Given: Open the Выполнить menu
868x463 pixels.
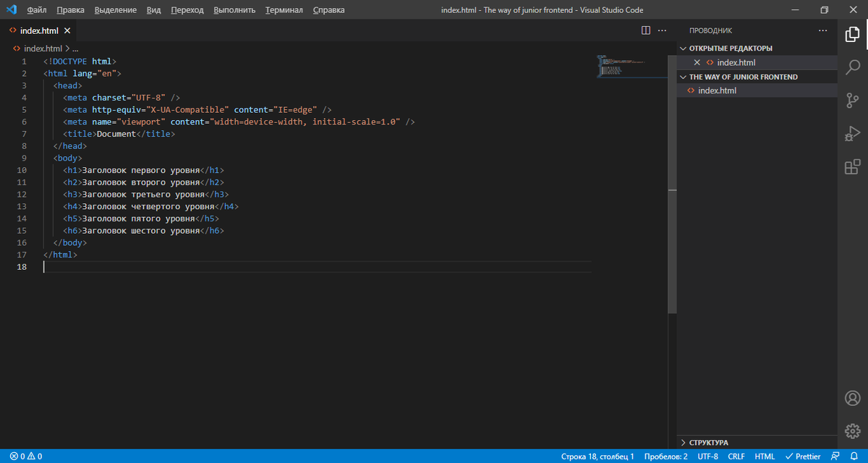Looking at the screenshot, I should tap(234, 10).
